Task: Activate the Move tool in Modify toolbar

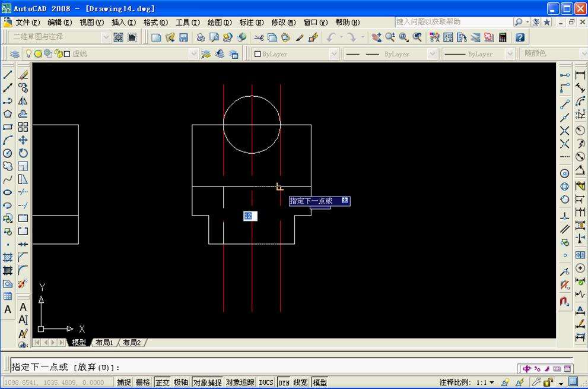Action: tap(23, 140)
